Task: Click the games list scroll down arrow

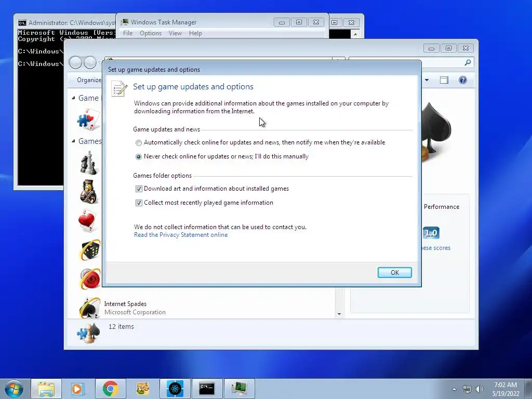Action: pos(339,314)
